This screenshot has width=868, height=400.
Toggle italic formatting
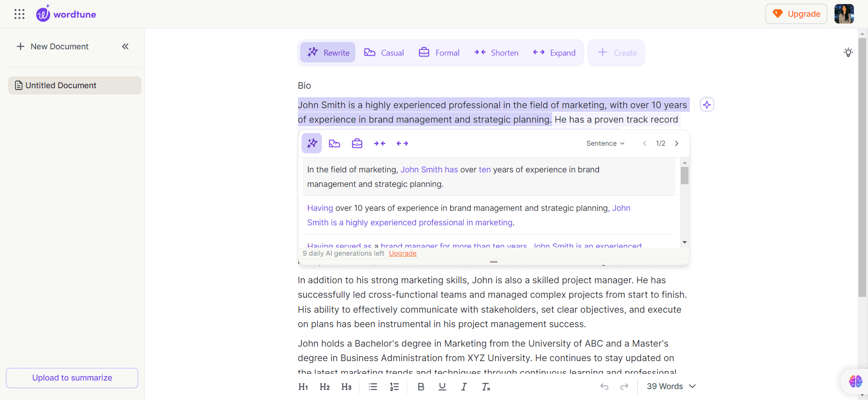[x=464, y=386]
